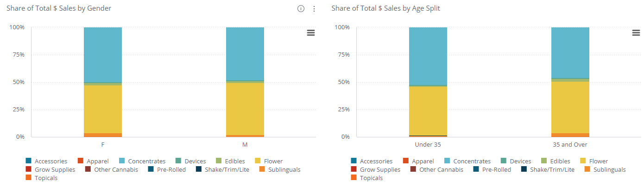Screen dimensions: 644x194
Task: Click Grow Supplies swatch in Age Split legend
Action: pos(354,170)
